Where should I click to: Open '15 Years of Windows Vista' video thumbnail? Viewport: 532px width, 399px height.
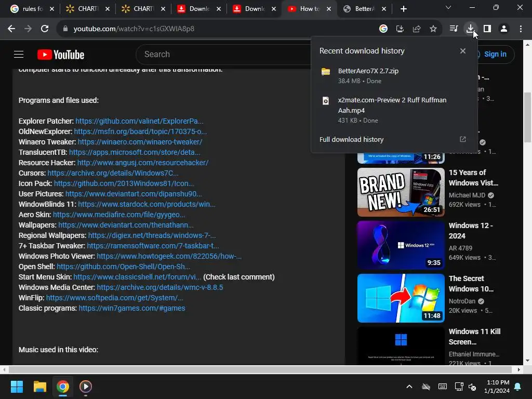pyautogui.click(x=401, y=192)
